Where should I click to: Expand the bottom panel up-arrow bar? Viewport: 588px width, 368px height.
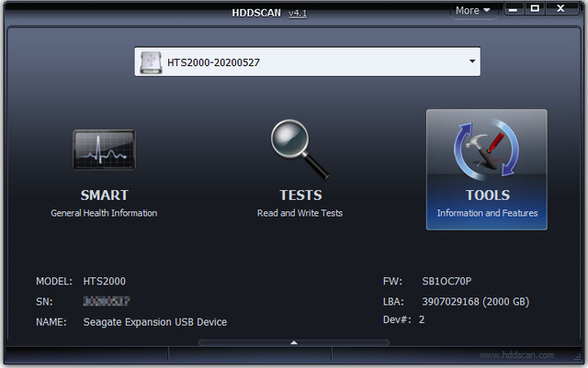(294, 342)
